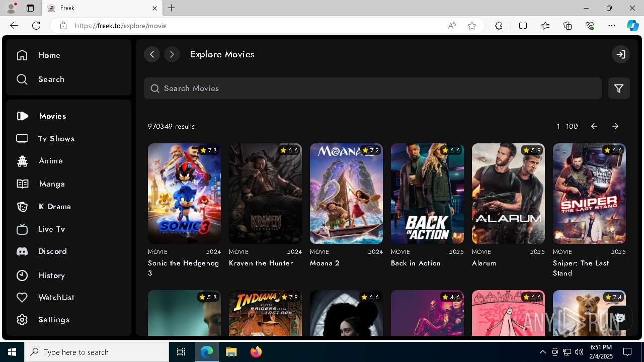Open browser essentials icon
The width and height of the screenshot is (644, 362).
[x=590, y=26]
